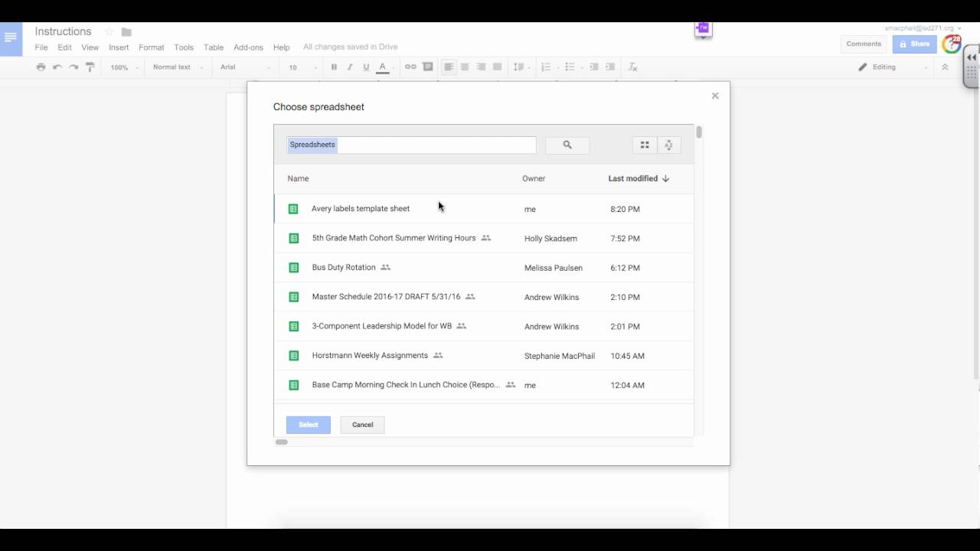Screen dimensions: 980x551
Task: Click the file list vertical scrollbar
Action: click(699, 132)
